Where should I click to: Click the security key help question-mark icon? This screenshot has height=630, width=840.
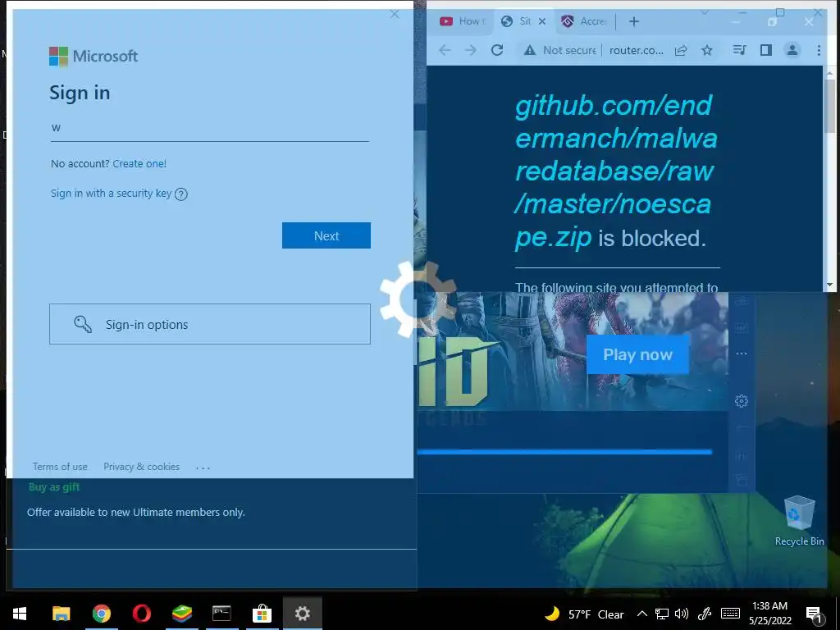tap(181, 194)
